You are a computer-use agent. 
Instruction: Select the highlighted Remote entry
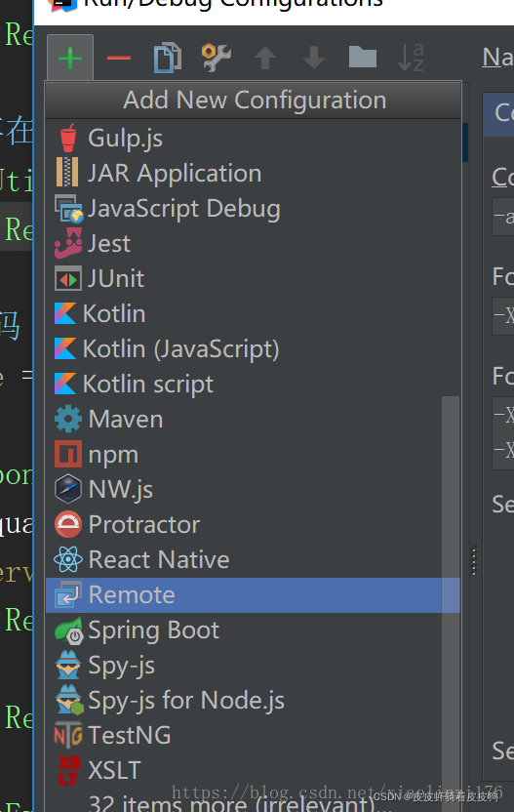(253, 595)
